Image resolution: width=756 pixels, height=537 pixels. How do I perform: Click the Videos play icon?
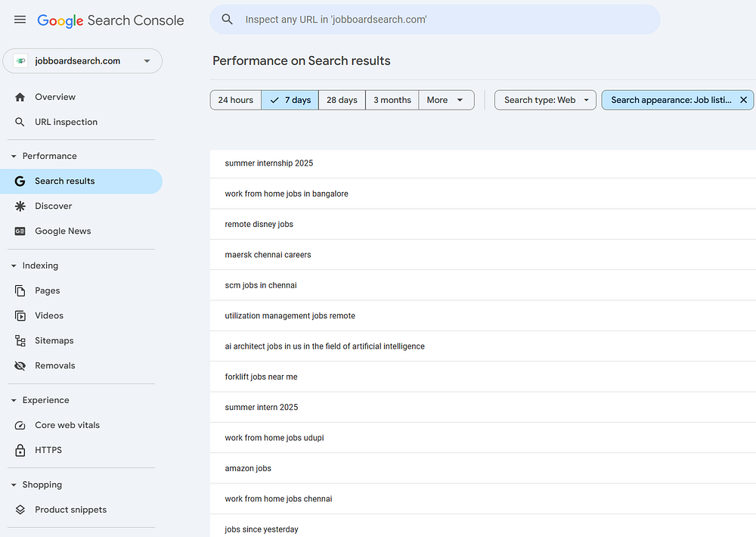(x=20, y=315)
